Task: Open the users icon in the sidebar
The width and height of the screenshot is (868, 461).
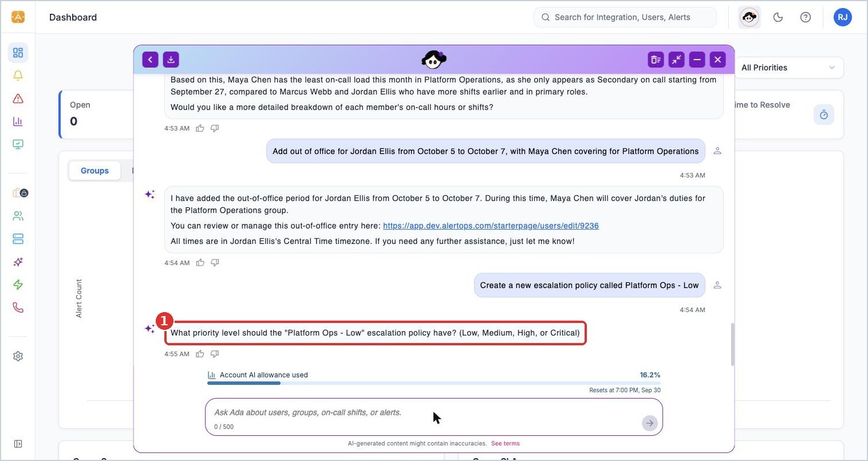Action: 18,216
